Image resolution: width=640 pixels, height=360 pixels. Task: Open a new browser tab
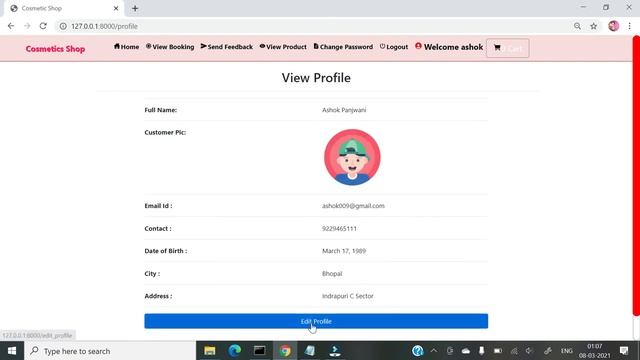(135, 8)
